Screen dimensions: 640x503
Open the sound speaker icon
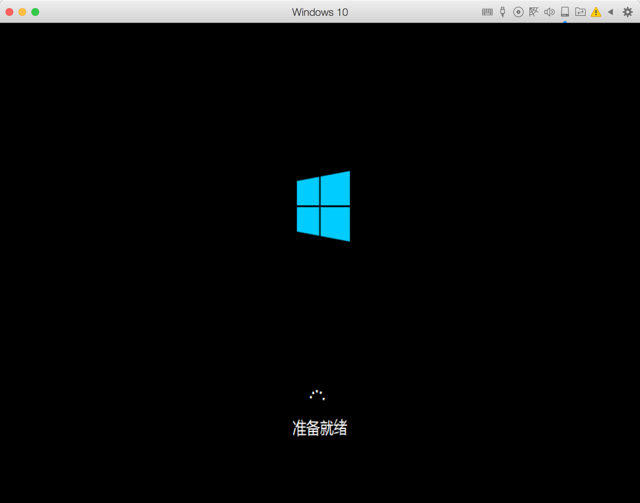point(549,12)
